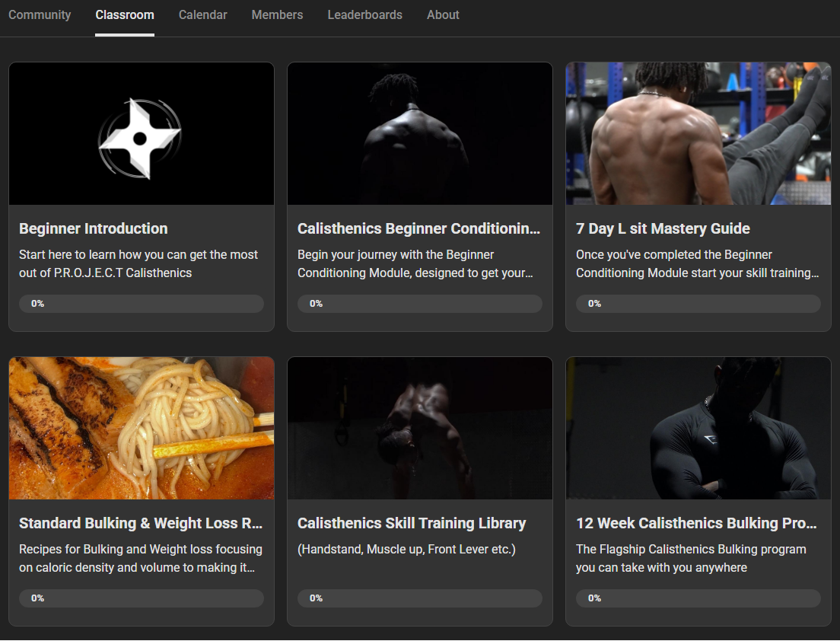Click the Skill Training Library progress bar
Viewport: 840px width, 641px height.
419,598
